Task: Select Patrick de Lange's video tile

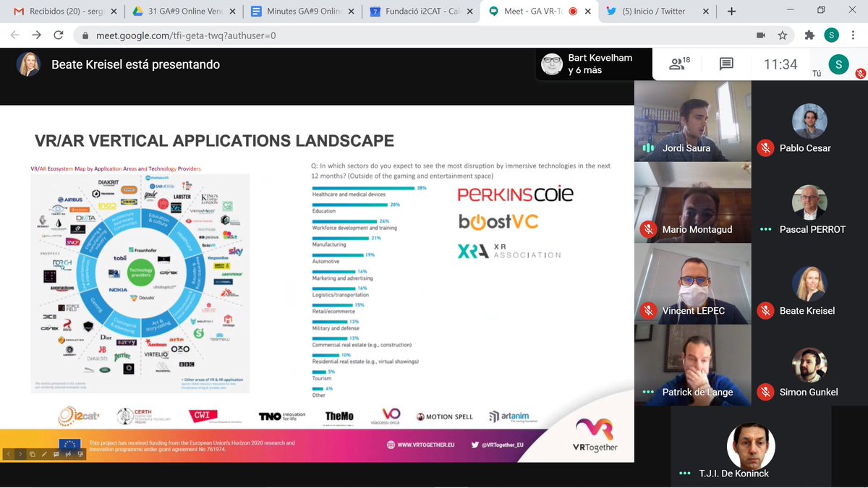Action: tap(693, 365)
